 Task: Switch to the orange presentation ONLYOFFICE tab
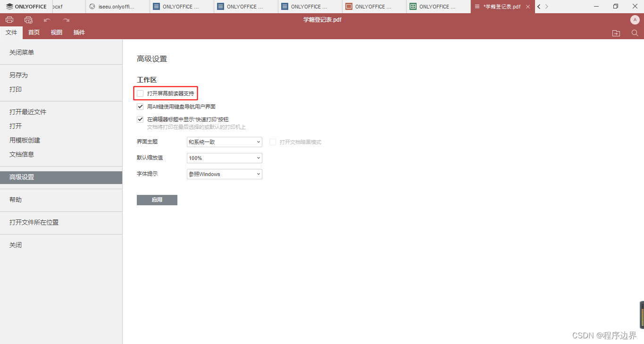pos(374,7)
